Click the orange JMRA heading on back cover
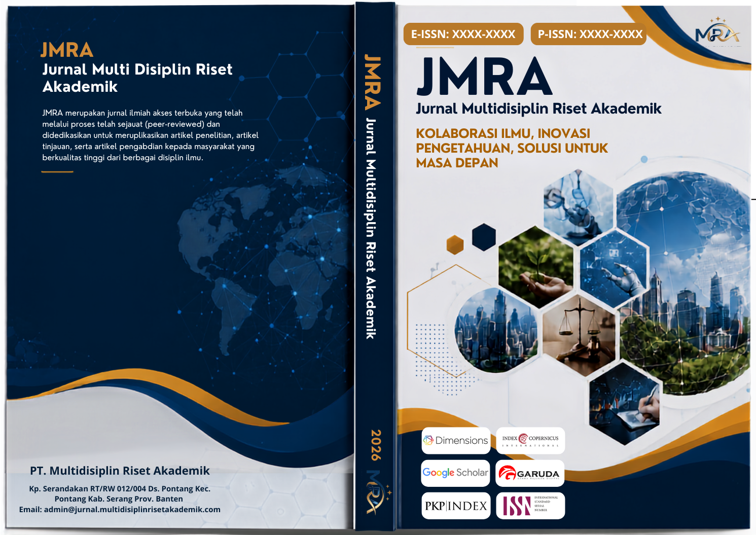Image resolution: width=756 pixels, height=535 pixels. [x=67, y=50]
